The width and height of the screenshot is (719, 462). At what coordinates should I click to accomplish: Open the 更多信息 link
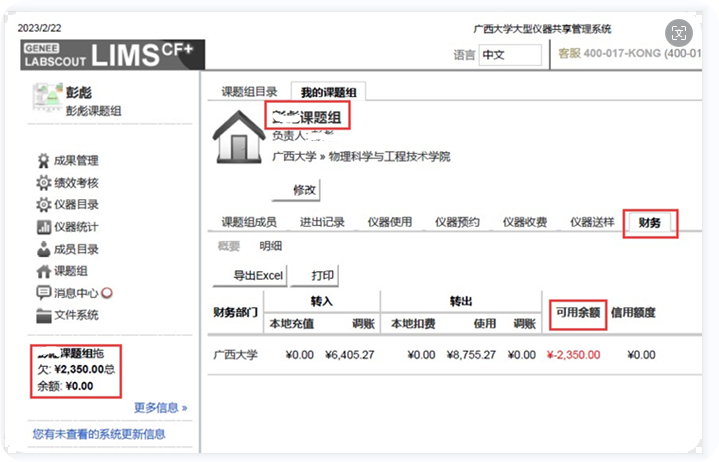click(x=160, y=408)
